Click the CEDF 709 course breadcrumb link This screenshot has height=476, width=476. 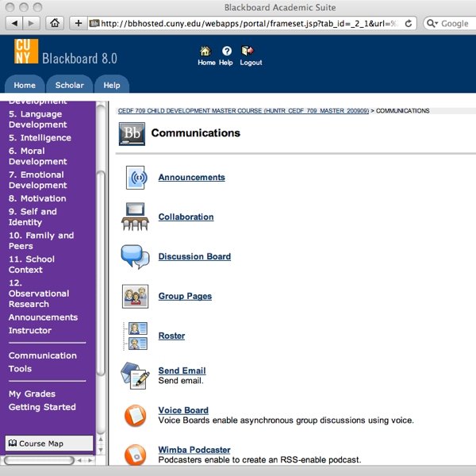click(x=244, y=111)
